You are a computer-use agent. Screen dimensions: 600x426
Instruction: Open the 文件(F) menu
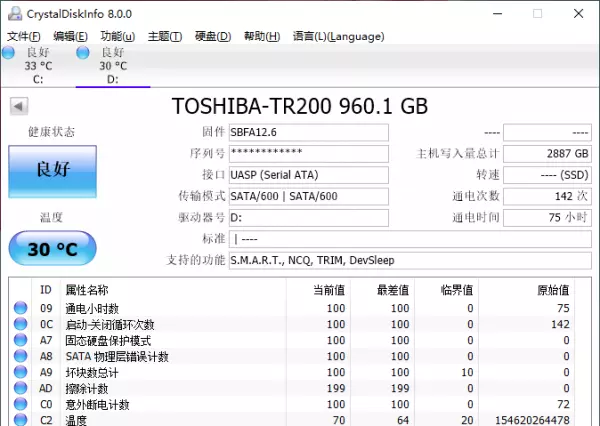pyautogui.click(x=24, y=36)
